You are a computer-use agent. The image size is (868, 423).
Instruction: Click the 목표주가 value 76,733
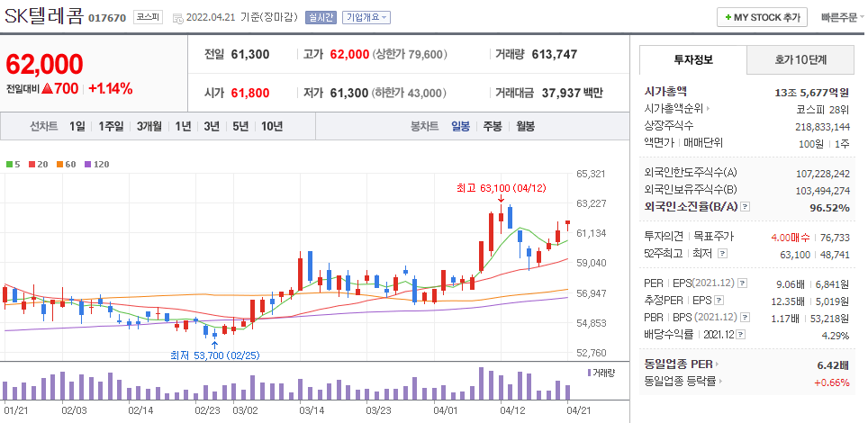point(833,238)
